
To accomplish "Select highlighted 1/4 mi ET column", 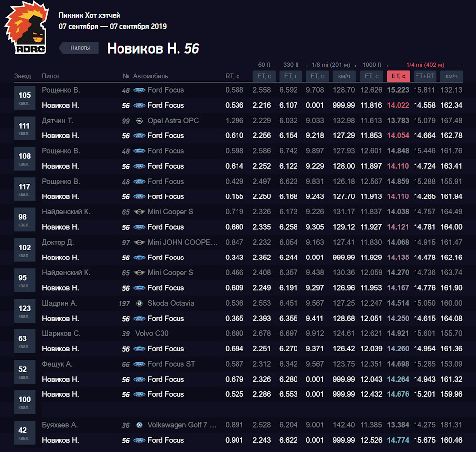I will (x=398, y=76).
